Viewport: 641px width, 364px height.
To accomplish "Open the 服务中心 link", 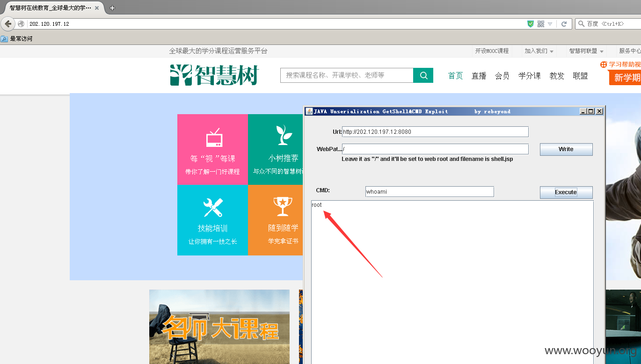I will tap(630, 51).
